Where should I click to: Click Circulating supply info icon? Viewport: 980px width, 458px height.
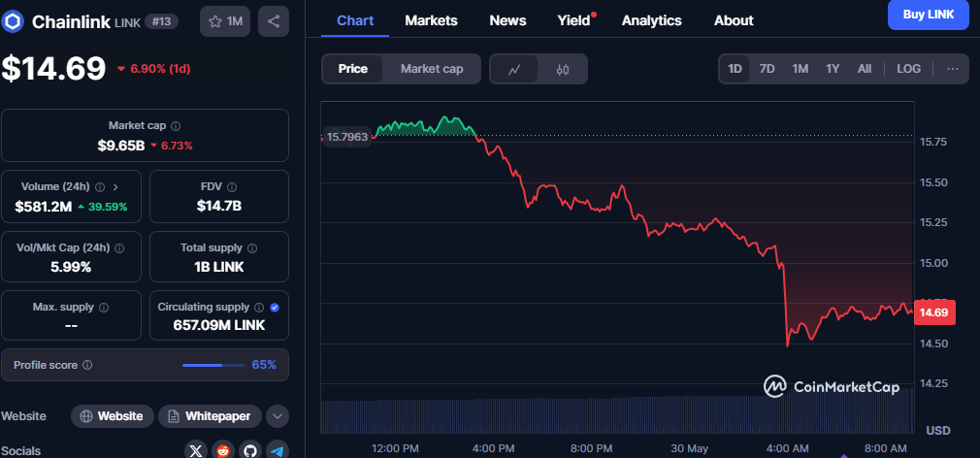pos(260,307)
